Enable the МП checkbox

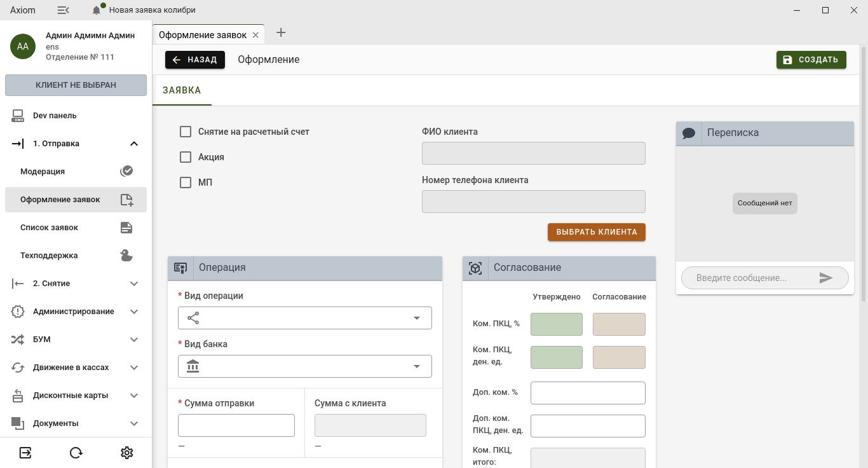pos(186,182)
